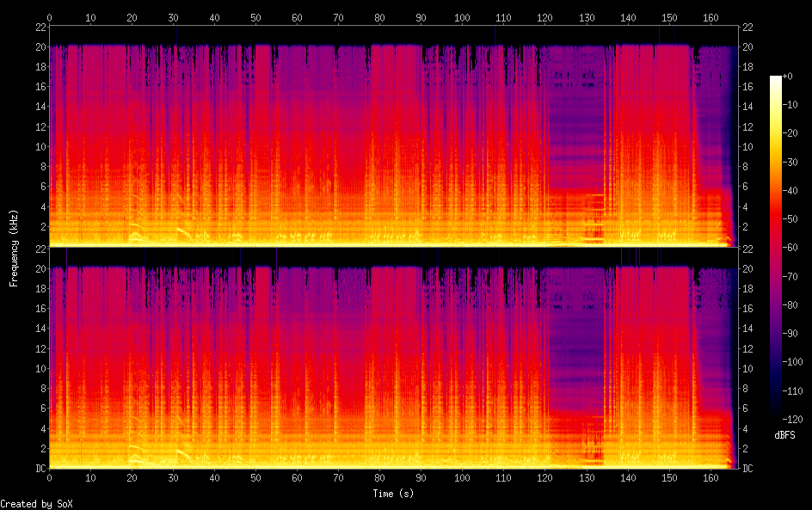Click the "Frequency (kHz)" vertical axis label

click(x=14, y=248)
